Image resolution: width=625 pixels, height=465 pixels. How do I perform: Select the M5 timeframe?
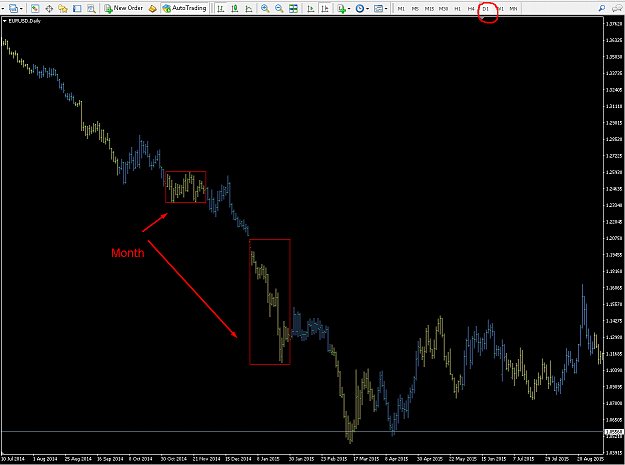pyautogui.click(x=415, y=8)
